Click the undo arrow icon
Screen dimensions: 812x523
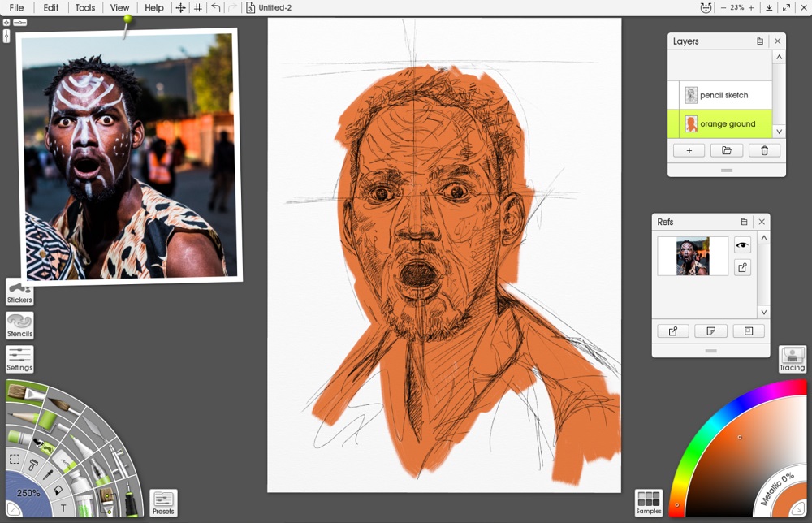pyautogui.click(x=216, y=8)
